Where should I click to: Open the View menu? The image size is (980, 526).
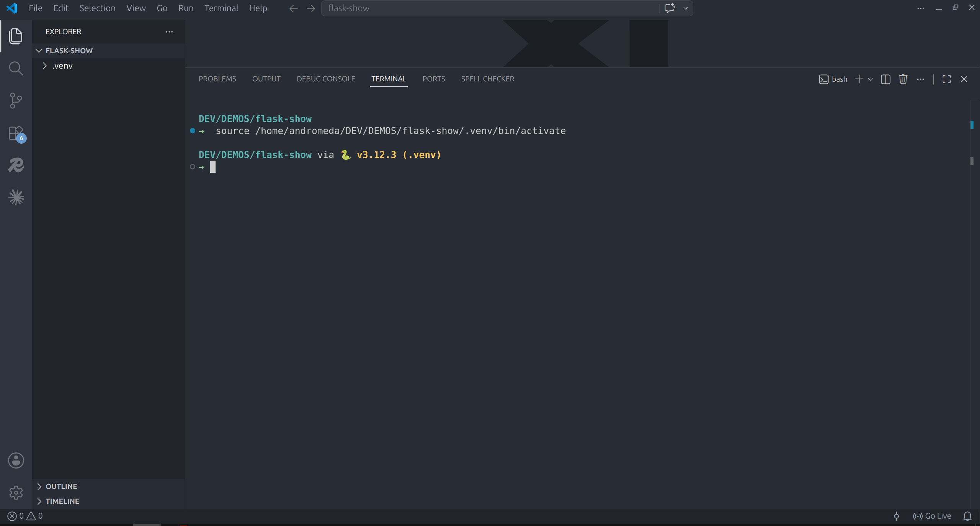[136, 8]
